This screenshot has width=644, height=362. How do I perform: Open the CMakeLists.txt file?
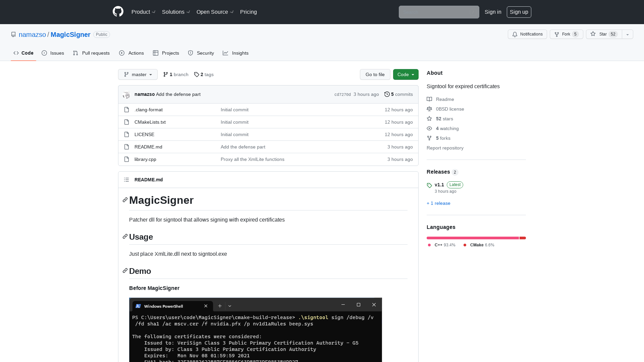150,122
